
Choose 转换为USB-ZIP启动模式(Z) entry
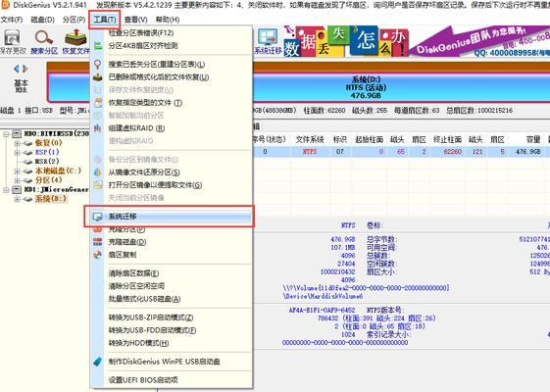pyautogui.click(x=151, y=318)
